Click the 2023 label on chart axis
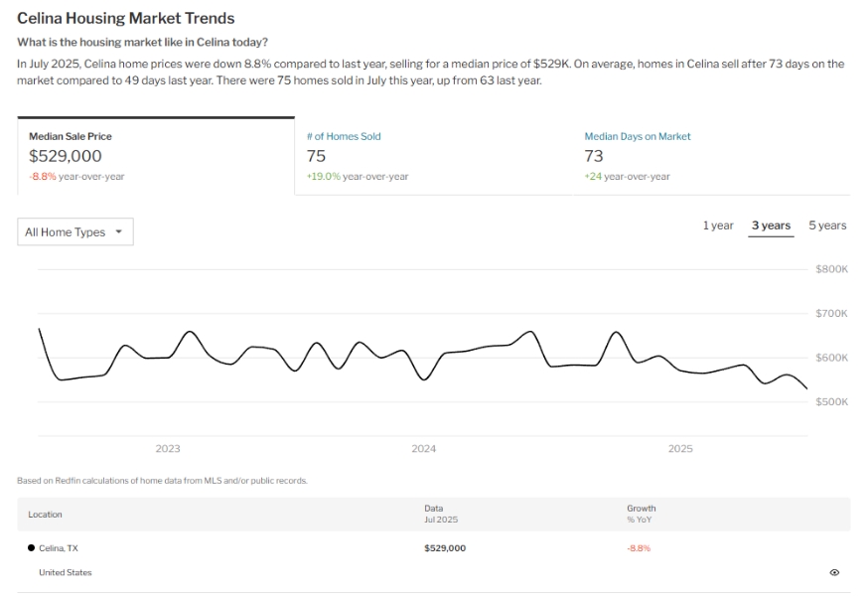Viewport: 868px width, 599px height. [168, 449]
